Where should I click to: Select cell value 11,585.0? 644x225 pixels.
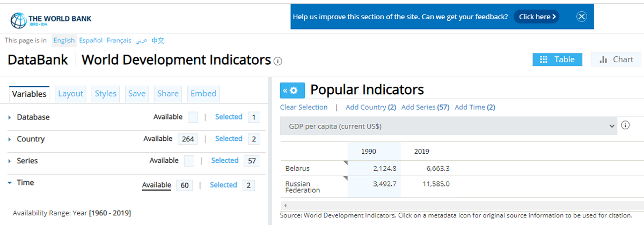[x=436, y=184]
